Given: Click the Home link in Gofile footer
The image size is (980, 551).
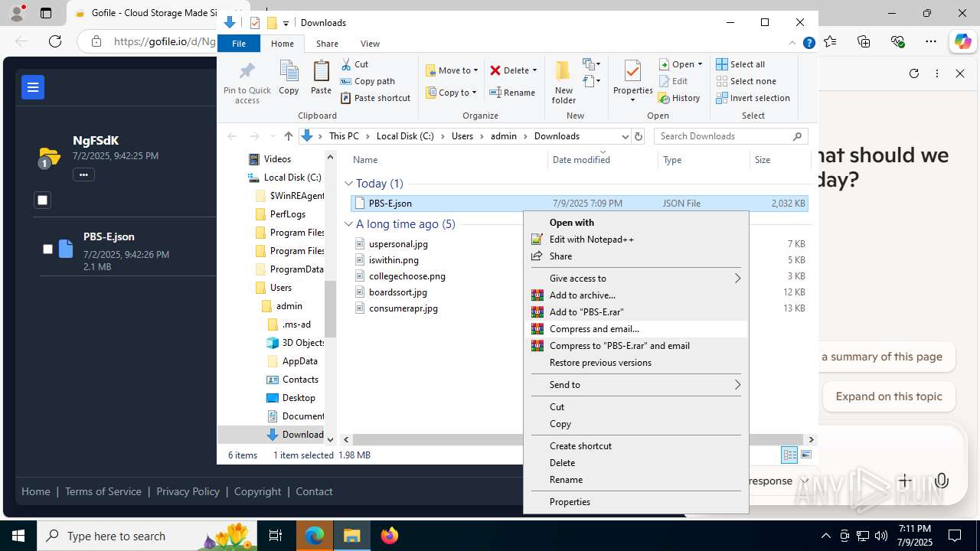Looking at the screenshot, I should point(36,491).
